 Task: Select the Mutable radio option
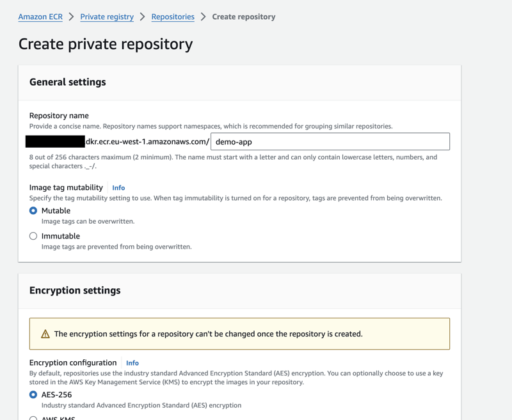point(33,211)
